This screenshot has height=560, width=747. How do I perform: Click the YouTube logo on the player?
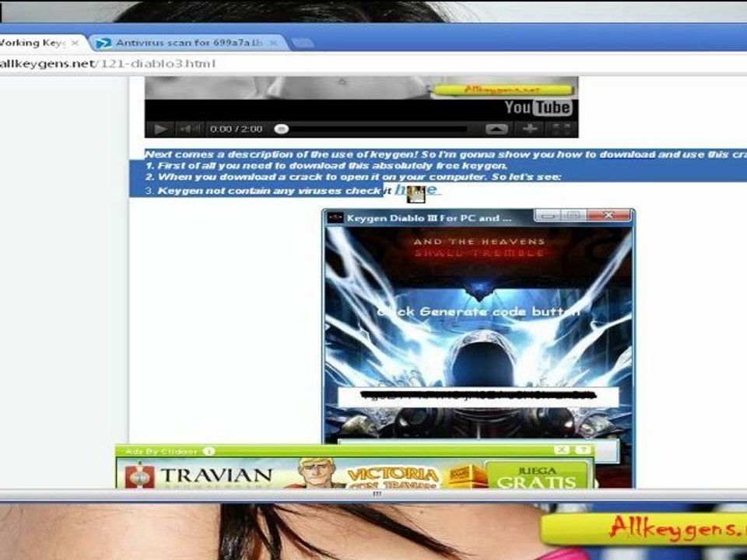538,107
